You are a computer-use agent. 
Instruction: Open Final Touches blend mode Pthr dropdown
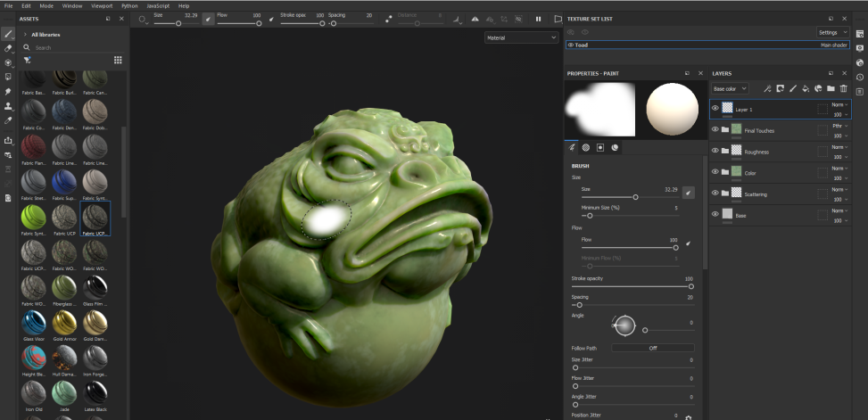click(839, 126)
